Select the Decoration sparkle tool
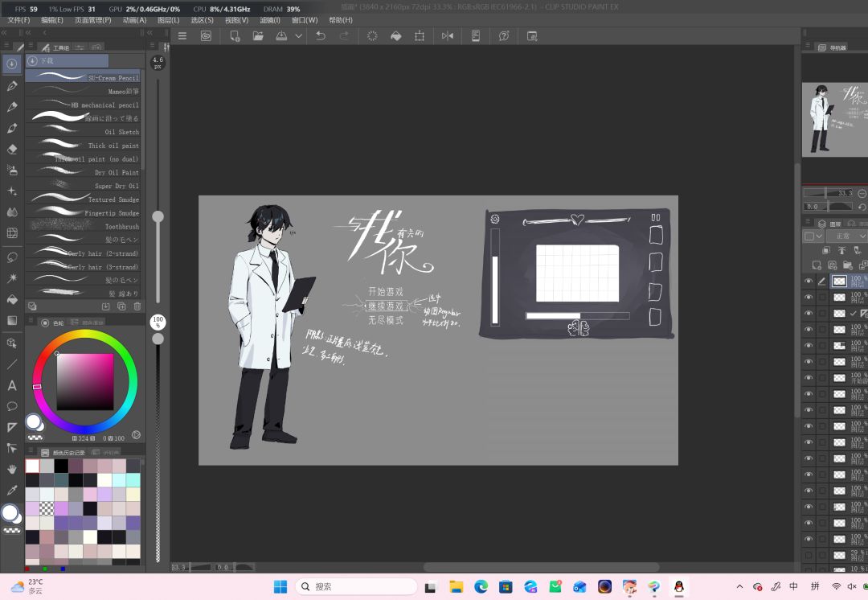 [12, 191]
